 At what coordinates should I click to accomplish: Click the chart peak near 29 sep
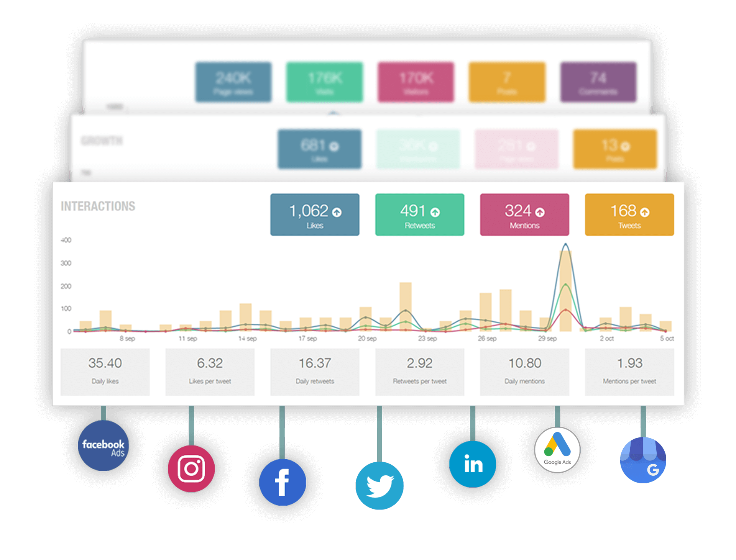click(565, 244)
